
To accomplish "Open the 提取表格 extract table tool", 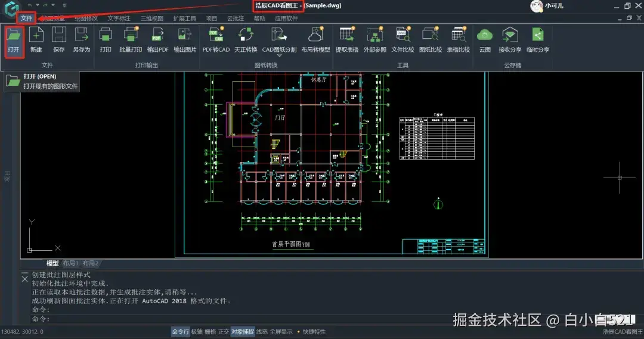I will (x=347, y=41).
